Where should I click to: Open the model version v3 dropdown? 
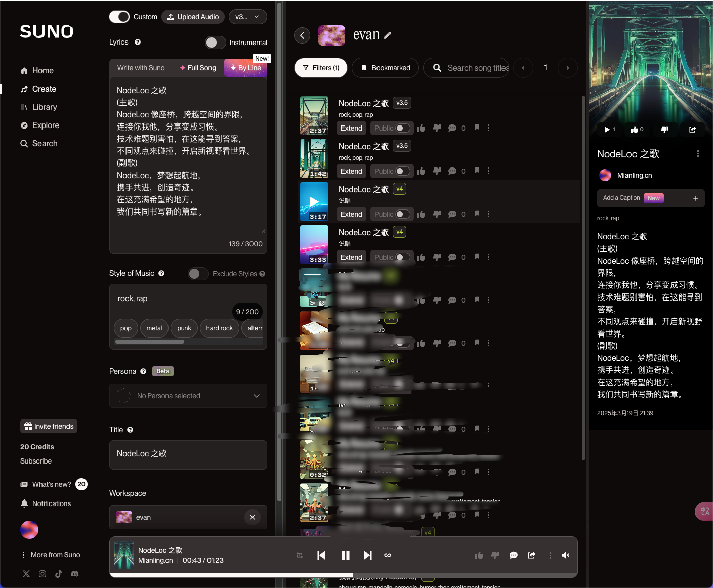click(x=247, y=17)
